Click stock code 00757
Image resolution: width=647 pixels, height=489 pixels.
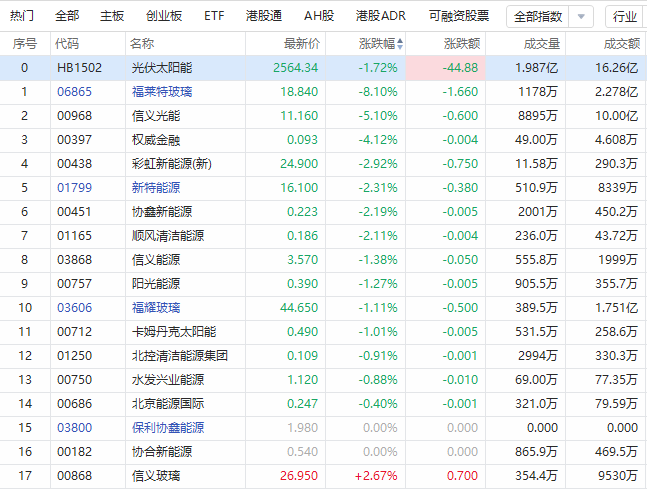point(74,284)
